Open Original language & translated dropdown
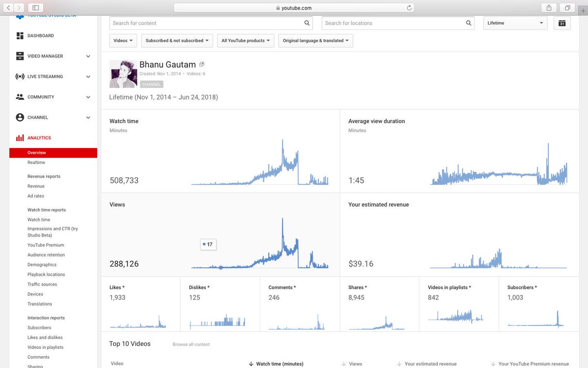 pyautogui.click(x=316, y=41)
